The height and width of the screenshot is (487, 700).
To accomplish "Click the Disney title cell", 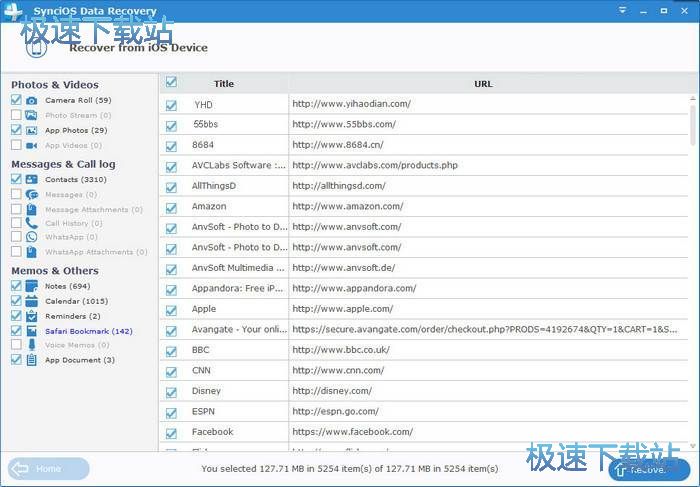I will tap(206, 391).
